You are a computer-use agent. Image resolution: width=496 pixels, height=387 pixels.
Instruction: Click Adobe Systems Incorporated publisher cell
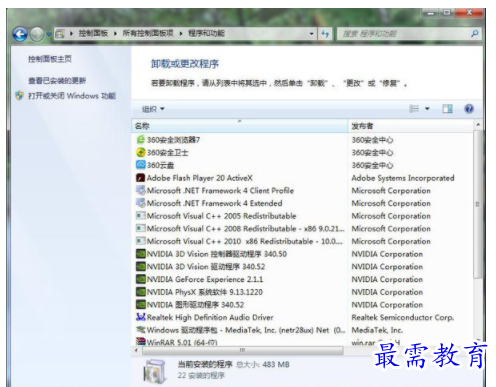pyautogui.click(x=403, y=178)
